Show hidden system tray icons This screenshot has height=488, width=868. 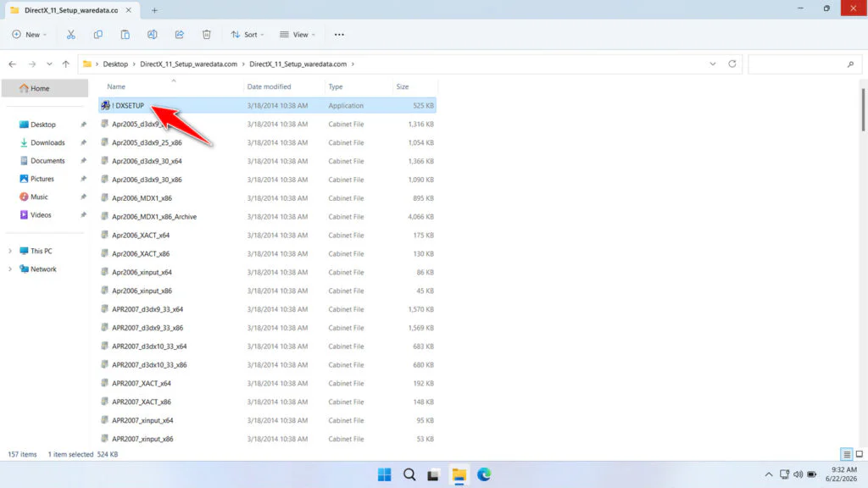[x=768, y=474]
